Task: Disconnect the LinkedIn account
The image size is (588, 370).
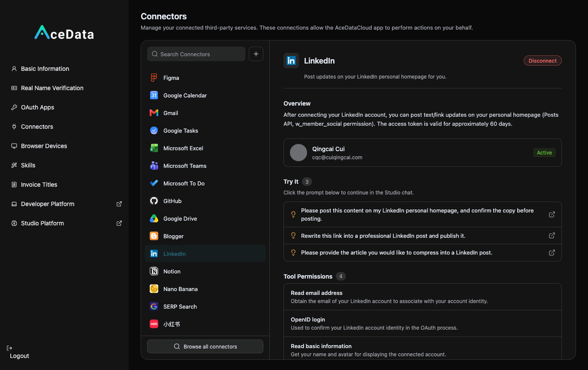Action: (x=543, y=61)
